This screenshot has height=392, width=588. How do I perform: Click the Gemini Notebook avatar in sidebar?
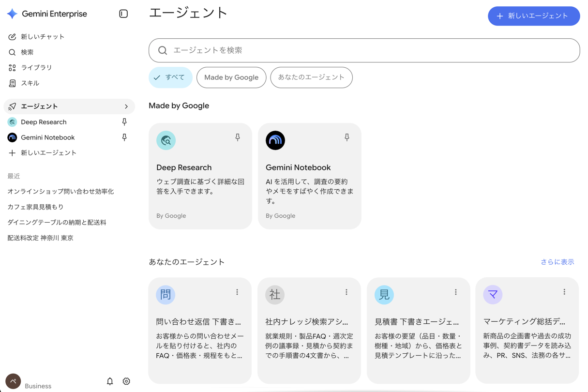pyautogui.click(x=12, y=137)
